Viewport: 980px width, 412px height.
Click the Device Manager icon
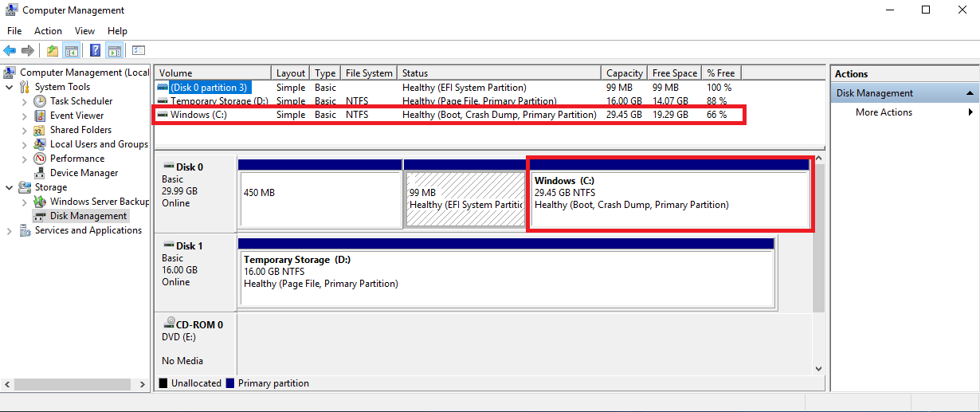pyautogui.click(x=40, y=173)
